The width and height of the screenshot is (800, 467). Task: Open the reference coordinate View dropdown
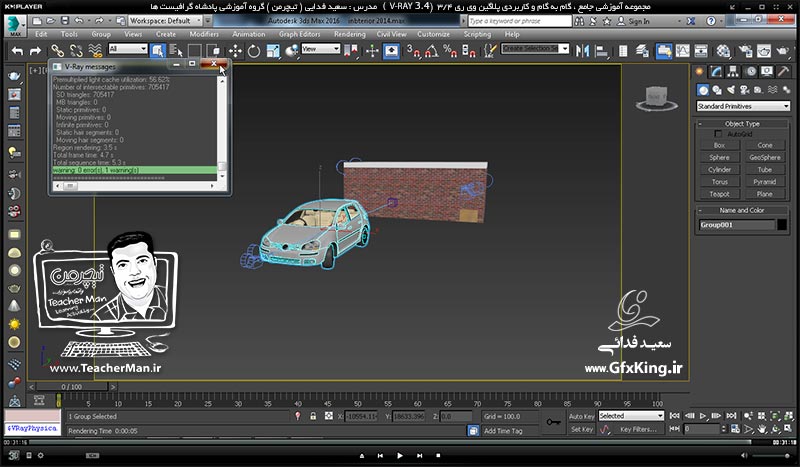click(x=320, y=49)
